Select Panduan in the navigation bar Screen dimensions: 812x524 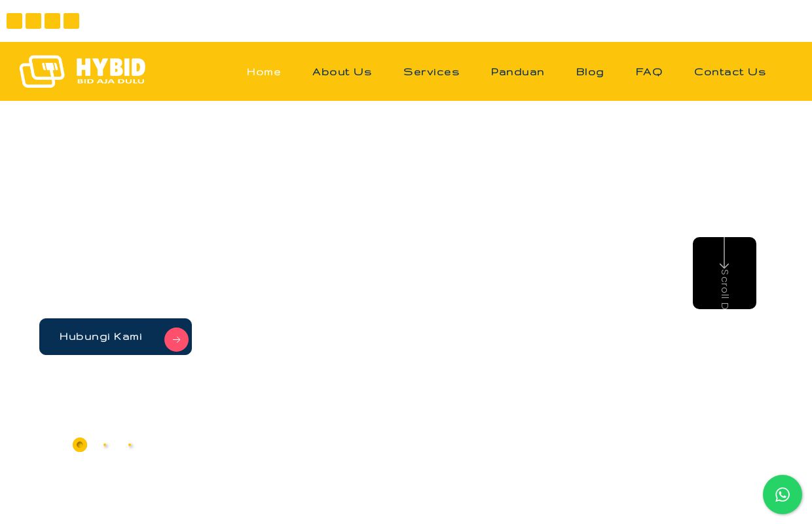pyautogui.click(x=518, y=72)
